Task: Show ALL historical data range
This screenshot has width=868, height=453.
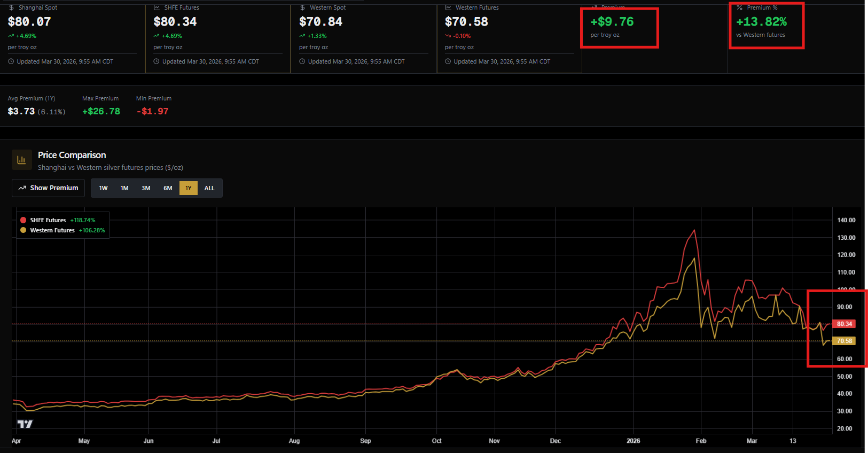Action: coord(209,188)
